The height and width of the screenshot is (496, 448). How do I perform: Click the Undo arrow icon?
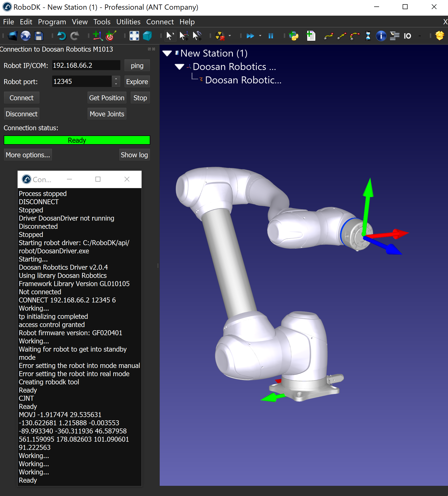click(61, 36)
